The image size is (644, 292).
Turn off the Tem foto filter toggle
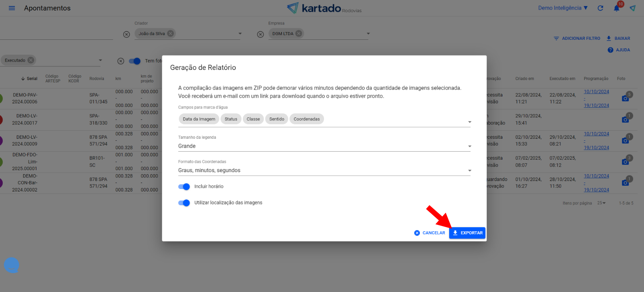pos(135,61)
